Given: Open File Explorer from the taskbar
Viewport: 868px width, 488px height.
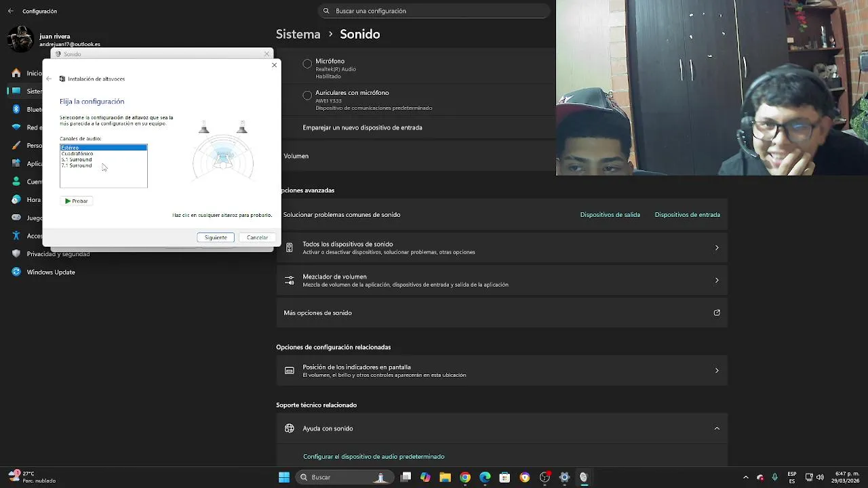Looking at the screenshot, I should coord(446,477).
